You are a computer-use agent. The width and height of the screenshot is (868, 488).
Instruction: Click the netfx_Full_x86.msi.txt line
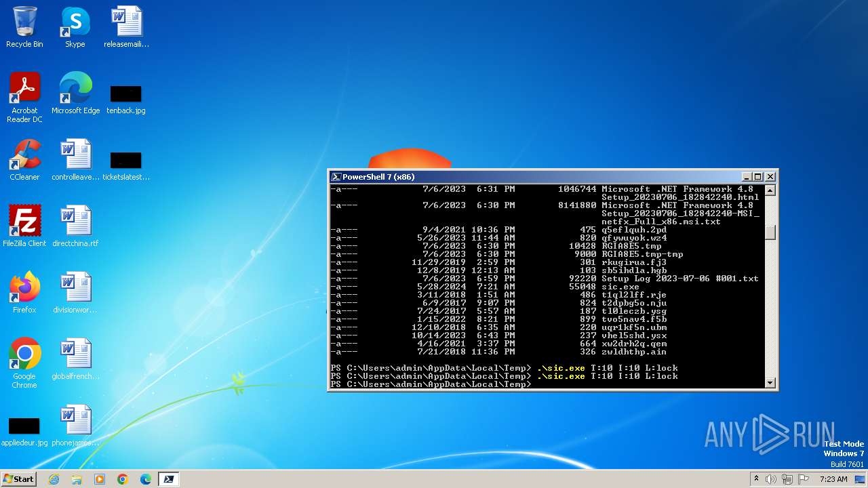(x=661, y=222)
